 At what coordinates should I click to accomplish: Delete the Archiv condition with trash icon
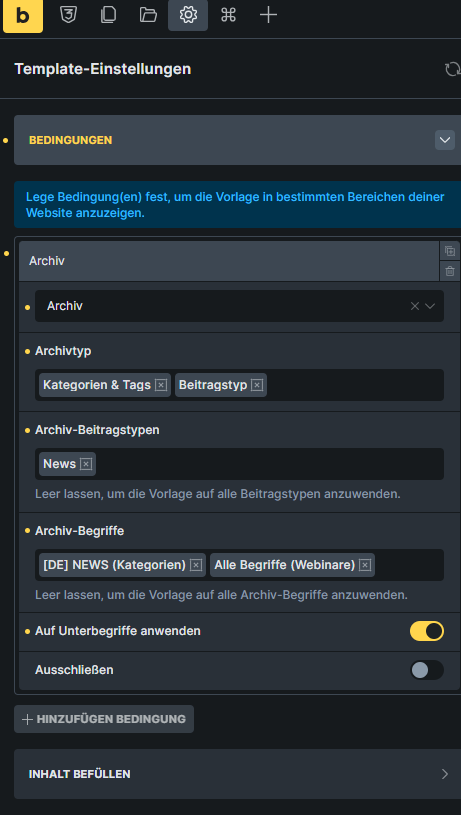point(450,271)
